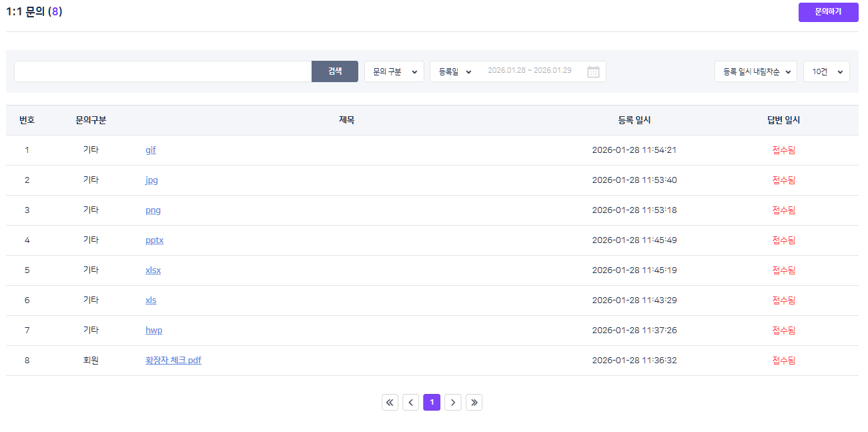
Task: Click the calendar icon in date filter
Action: point(593,71)
